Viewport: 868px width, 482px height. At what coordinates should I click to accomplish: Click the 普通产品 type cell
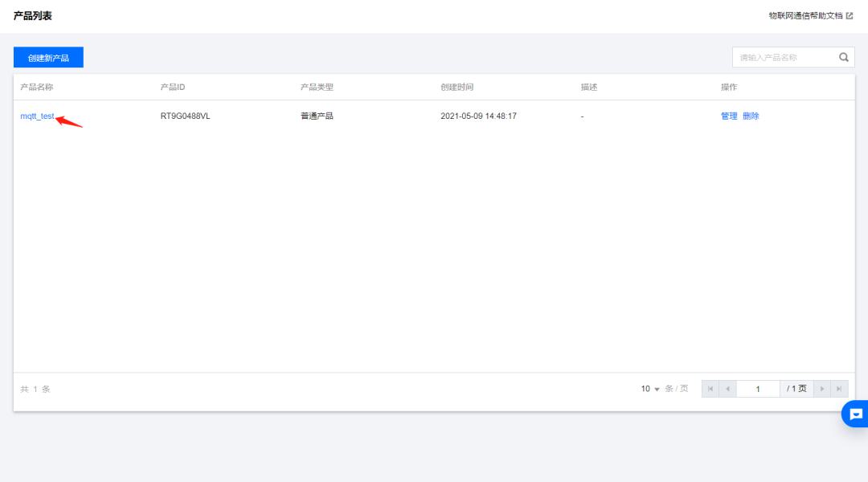click(317, 116)
